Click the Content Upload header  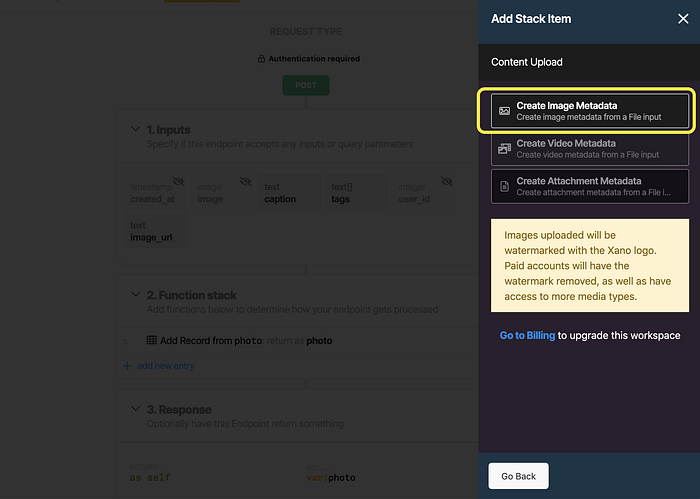pos(527,62)
